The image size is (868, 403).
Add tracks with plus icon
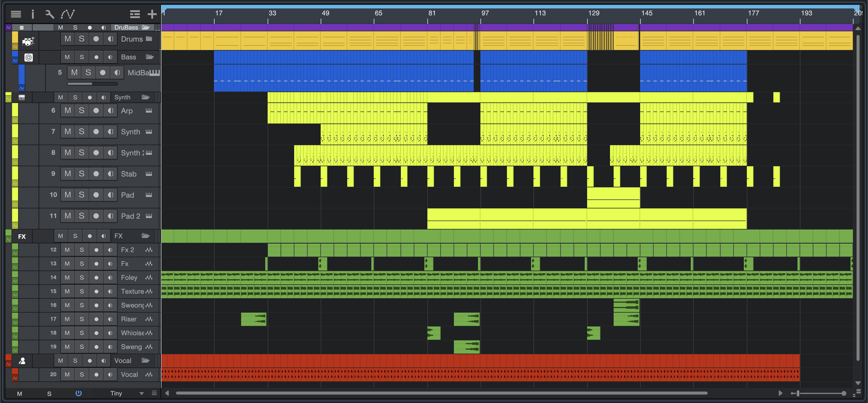[x=152, y=14]
